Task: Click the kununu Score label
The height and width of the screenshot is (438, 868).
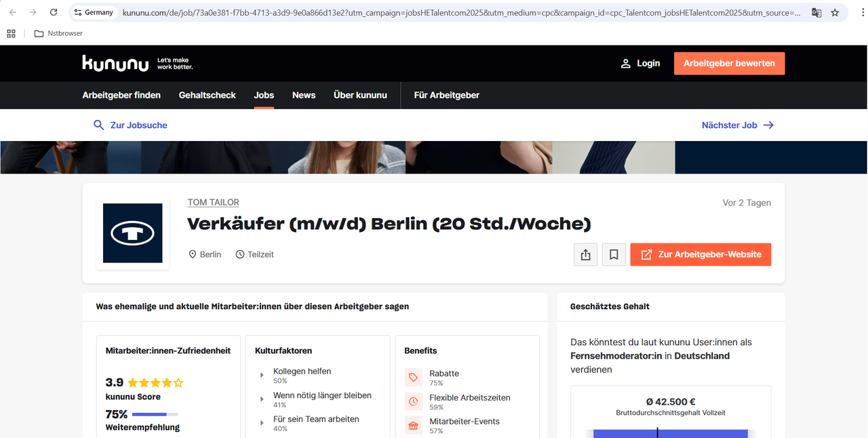Action: (x=133, y=397)
